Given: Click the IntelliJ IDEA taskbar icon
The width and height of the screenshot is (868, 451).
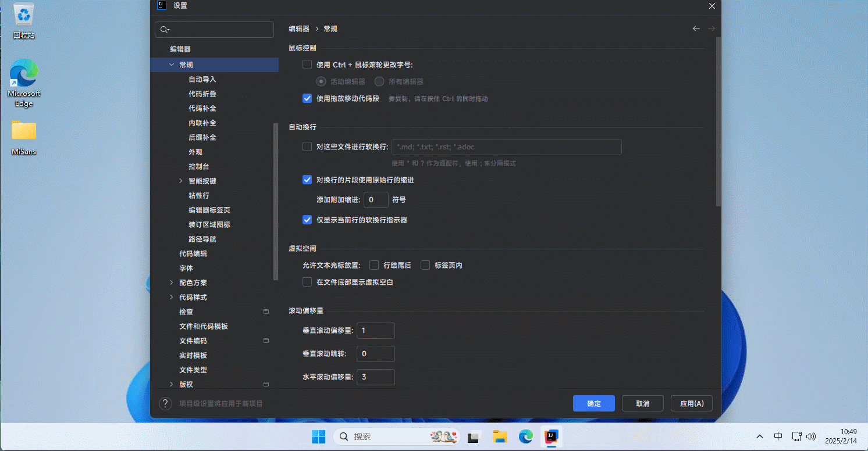Looking at the screenshot, I should [x=551, y=436].
